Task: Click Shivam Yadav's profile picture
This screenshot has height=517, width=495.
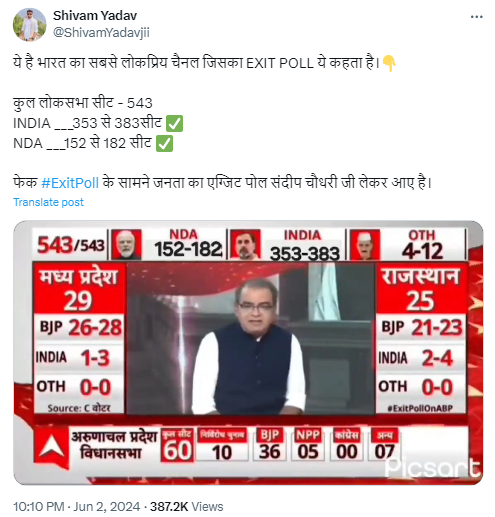Action: tap(29, 25)
